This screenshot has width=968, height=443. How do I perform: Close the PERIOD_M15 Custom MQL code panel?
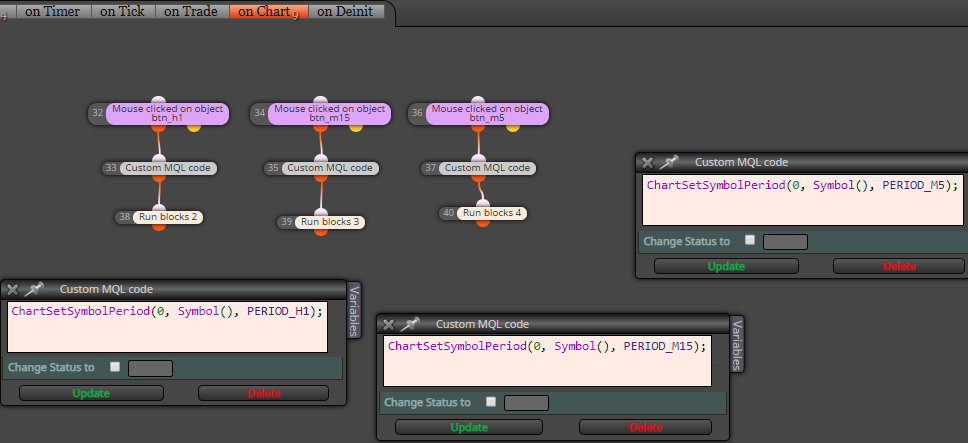(388, 325)
